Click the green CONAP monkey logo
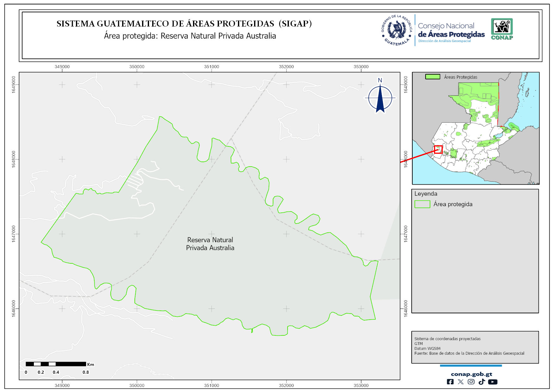Screen dimensions: 555x392 [502, 29]
